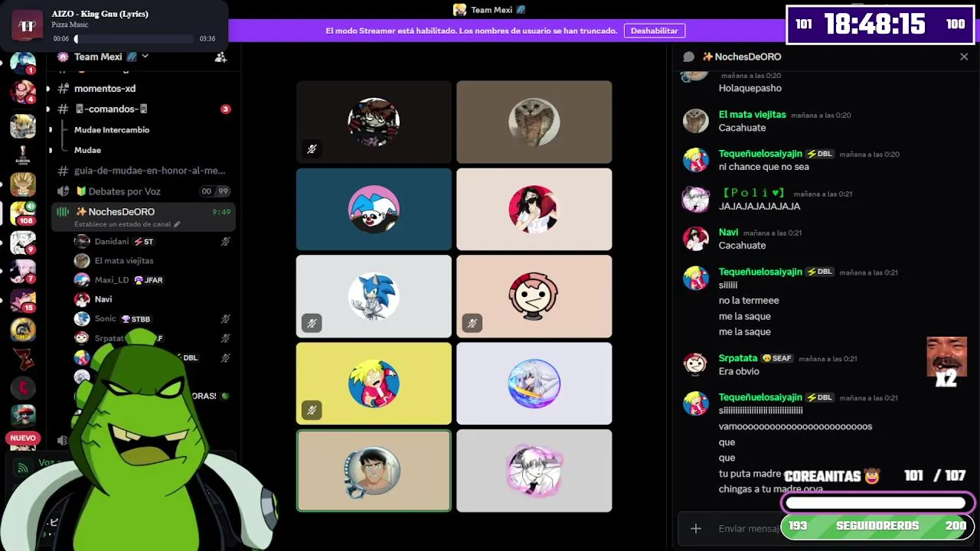This screenshot has height=551, width=980.
Task: Close the NochesDeORO chat panel with the X
Action: coord(964,57)
